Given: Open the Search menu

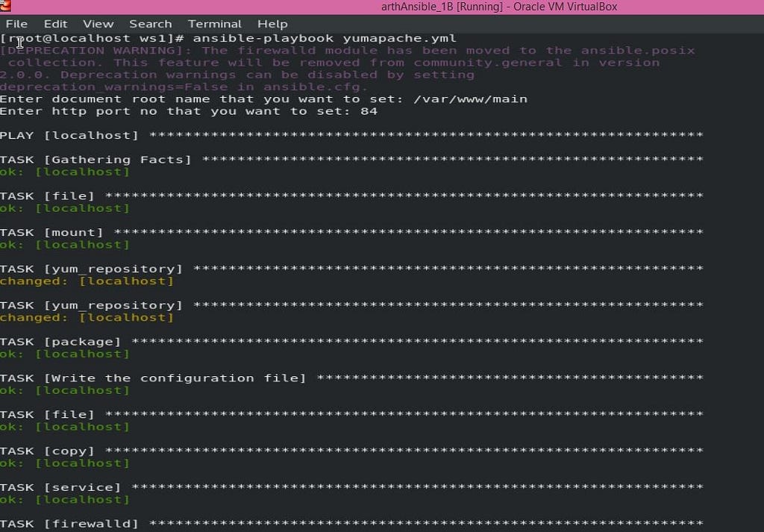Looking at the screenshot, I should point(151,24).
